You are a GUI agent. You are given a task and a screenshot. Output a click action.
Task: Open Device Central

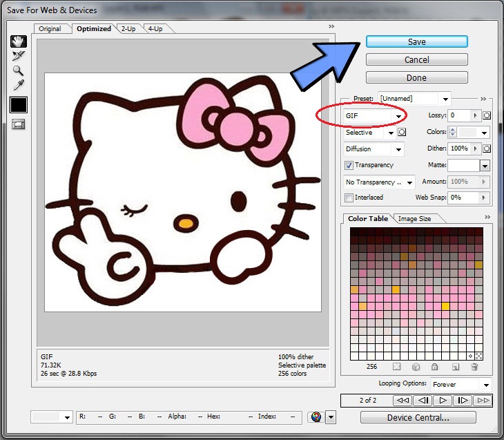click(x=418, y=417)
